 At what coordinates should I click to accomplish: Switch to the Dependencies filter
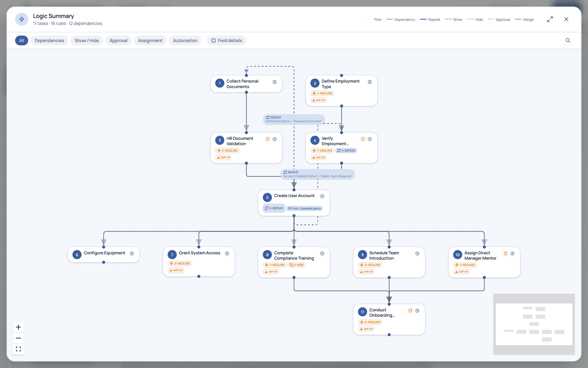coord(49,40)
